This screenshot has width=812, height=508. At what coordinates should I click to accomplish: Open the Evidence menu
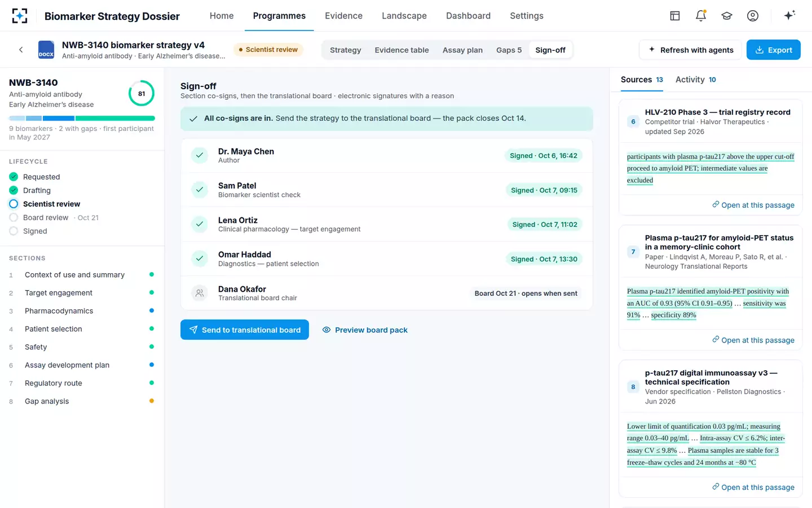343,16
